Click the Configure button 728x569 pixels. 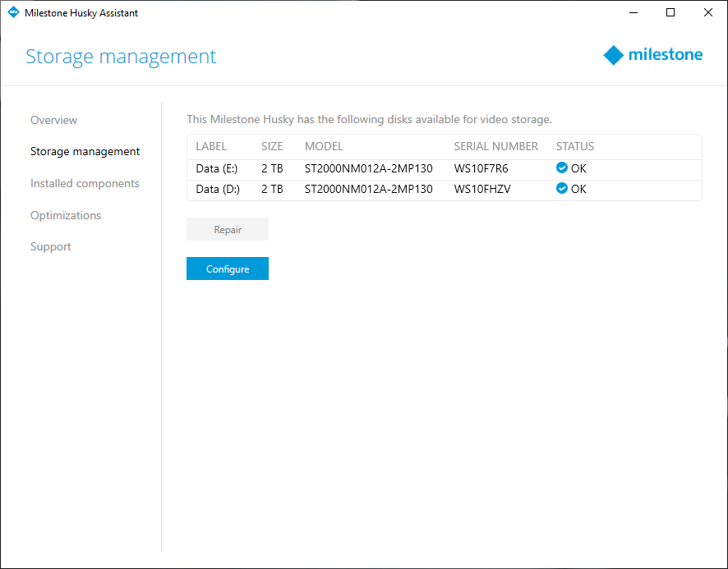click(x=228, y=268)
